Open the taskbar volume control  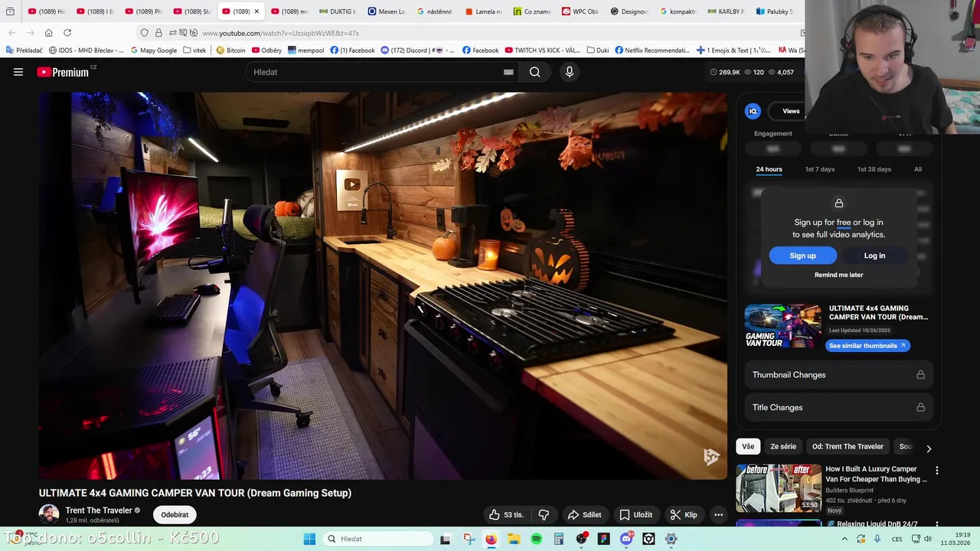coord(927,539)
